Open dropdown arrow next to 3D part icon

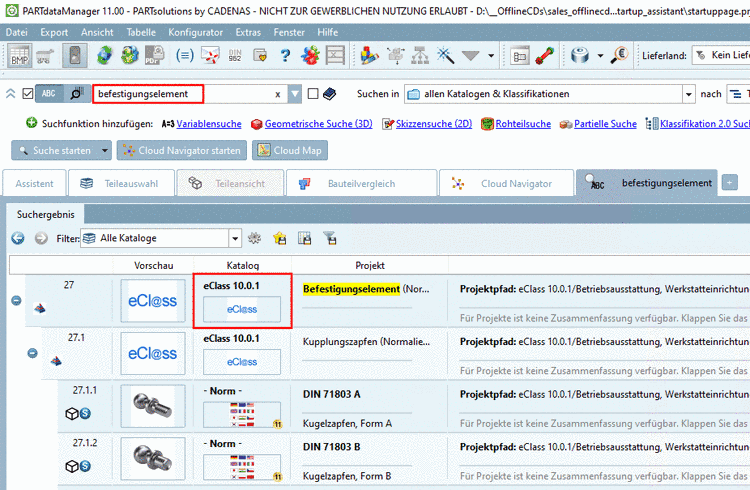coord(600,56)
